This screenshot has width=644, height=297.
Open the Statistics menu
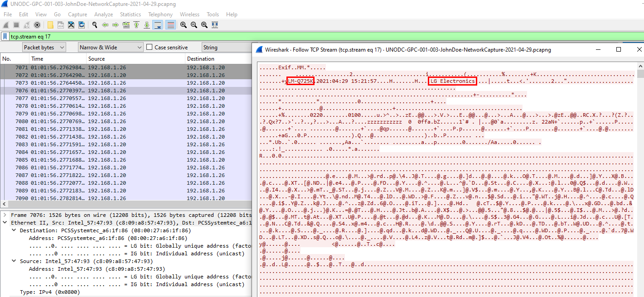pyautogui.click(x=130, y=14)
